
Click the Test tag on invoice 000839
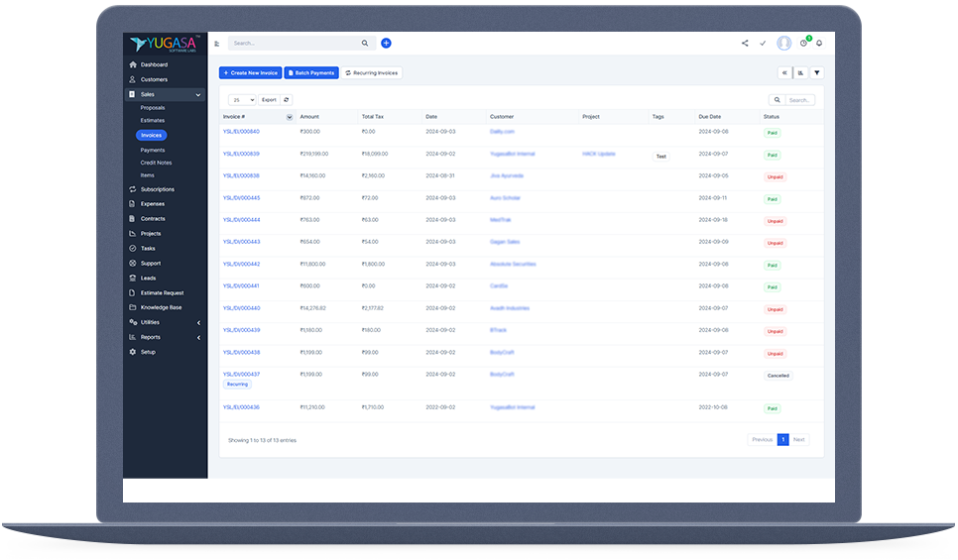pos(661,157)
